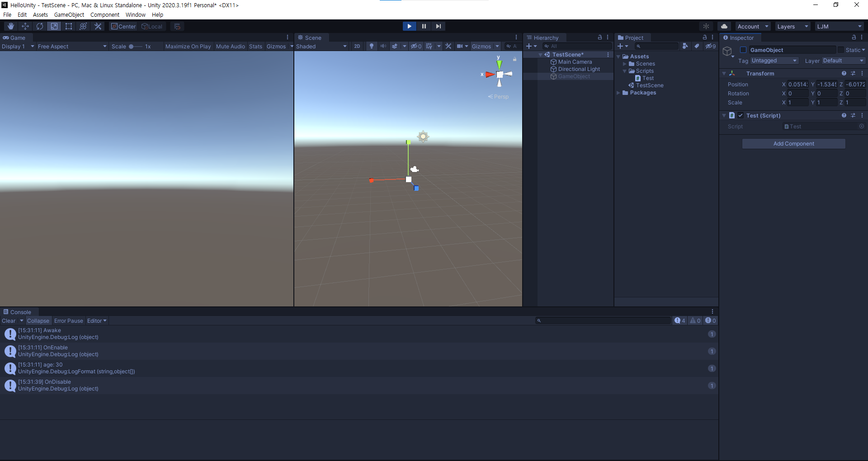Viewport: 868px width, 461px height.
Task: Pause the editor playback
Action: 424,26
